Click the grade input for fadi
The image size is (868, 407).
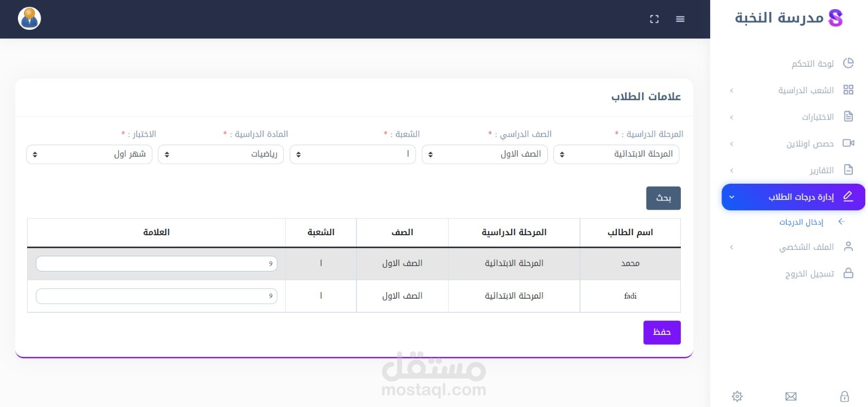click(x=156, y=296)
